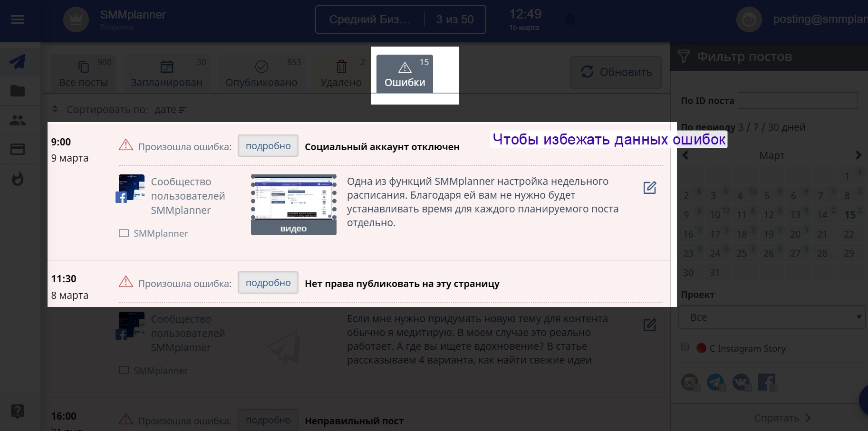Open the help question mark icon
Image resolution: width=868 pixels, height=431 pixels.
[18, 411]
